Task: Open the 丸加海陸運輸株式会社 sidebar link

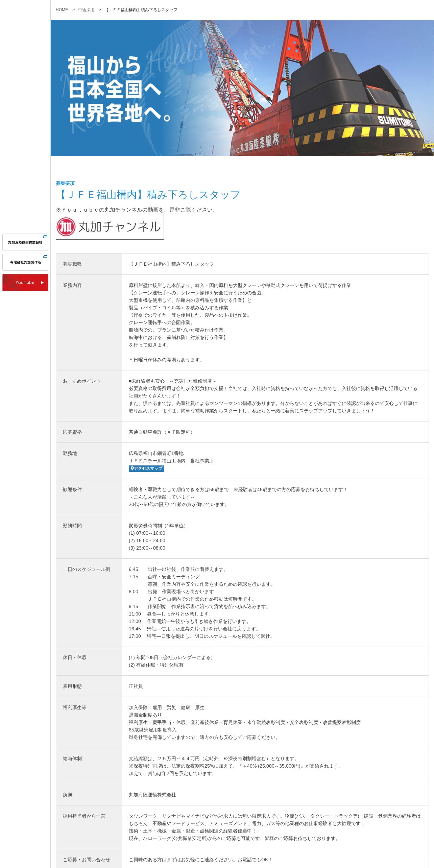Action: (25, 242)
